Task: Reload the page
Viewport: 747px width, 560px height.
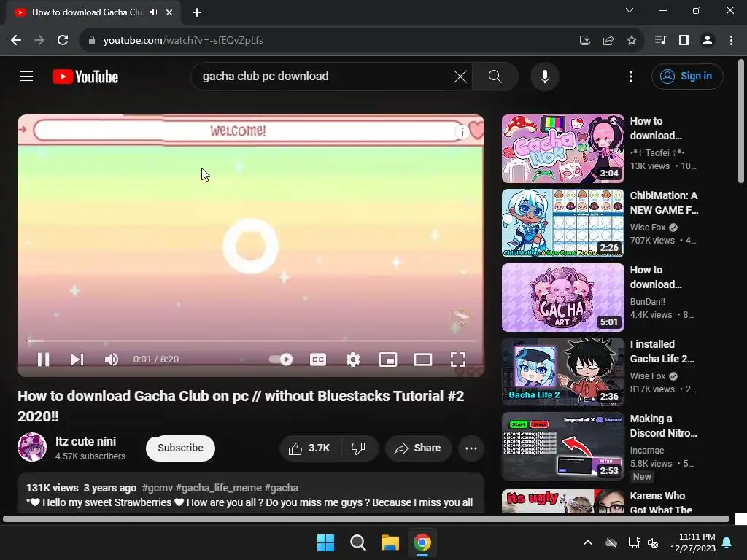Action: [x=63, y=41]
